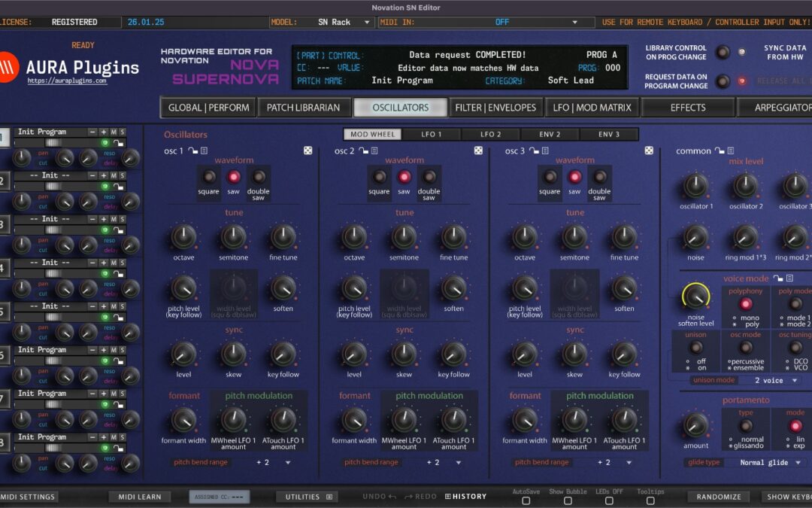This screenshot has width=812, height=508.
Task: Activate MIDI LEARN mode
Action: click(x=139, y=496)
